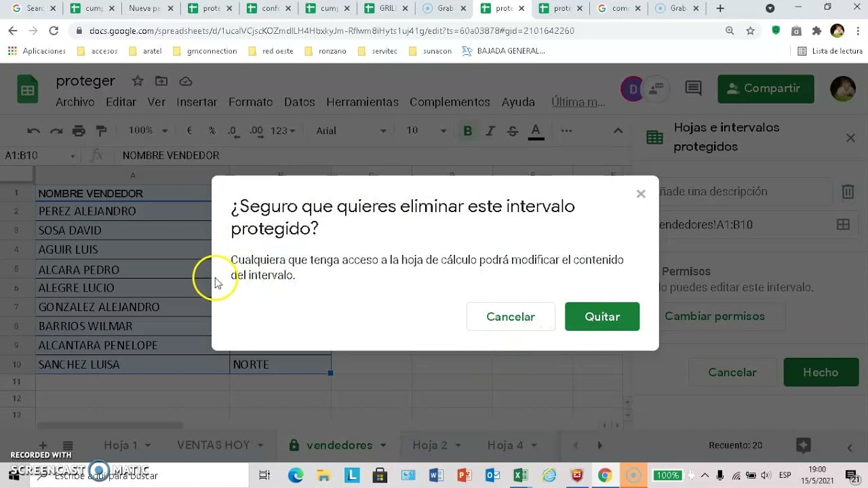Click the Google Sheets home icon
Viewport: 868px width, 488px height.
pos(28,90)
